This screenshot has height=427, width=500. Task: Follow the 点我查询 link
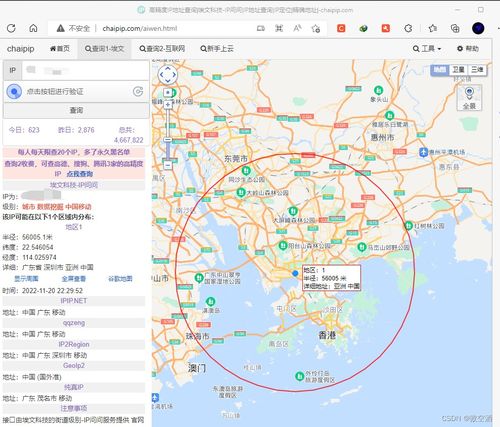tap(80, 174)
